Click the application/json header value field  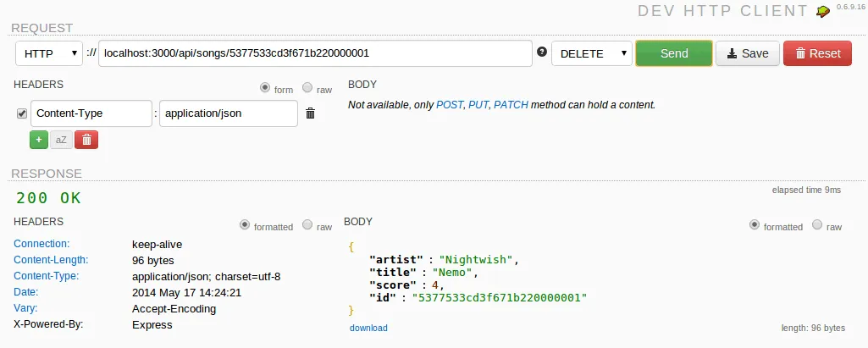pyautogui.click(x=228, y=113)
